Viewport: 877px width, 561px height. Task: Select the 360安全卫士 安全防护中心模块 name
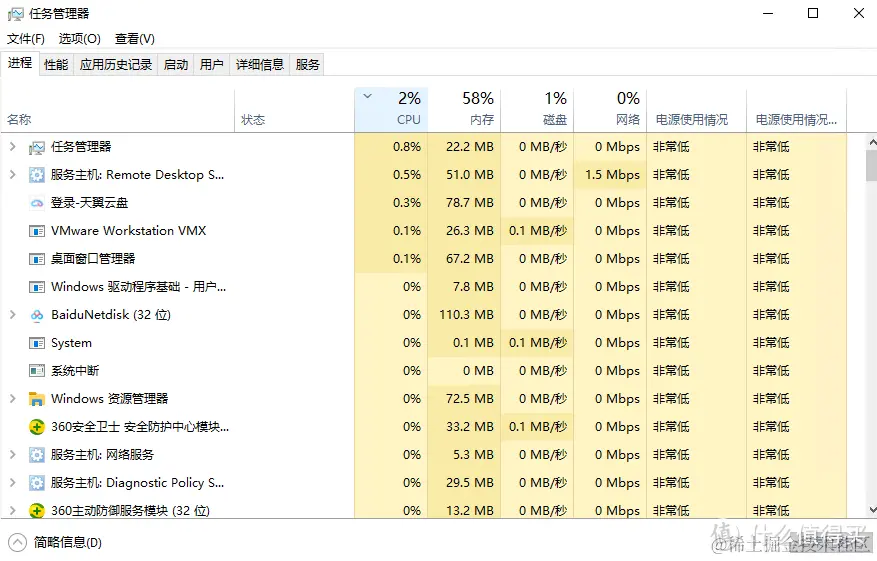tap(140, 426)
